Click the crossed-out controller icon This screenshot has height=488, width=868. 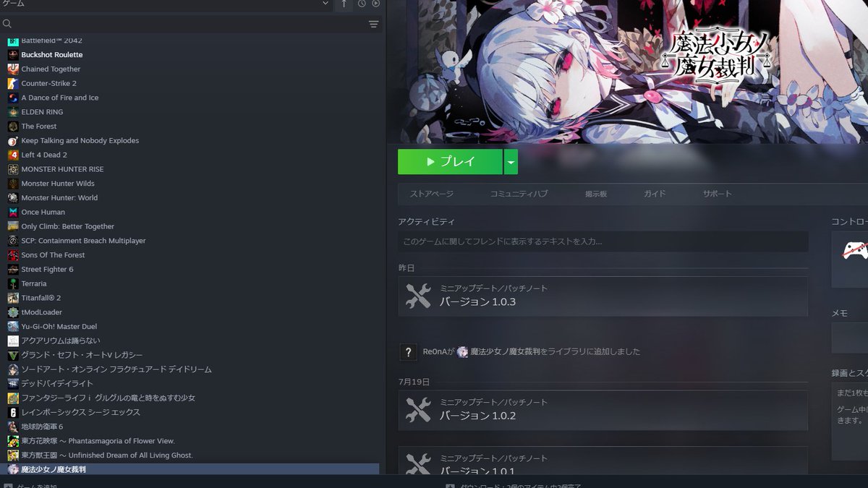[854, 251]
